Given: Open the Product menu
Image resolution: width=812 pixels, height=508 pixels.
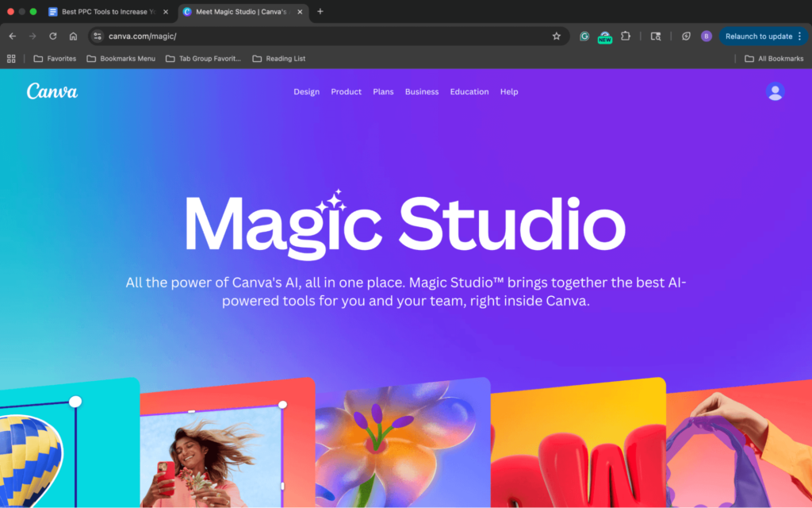Looking at the screenshot, I should [346, 92].
